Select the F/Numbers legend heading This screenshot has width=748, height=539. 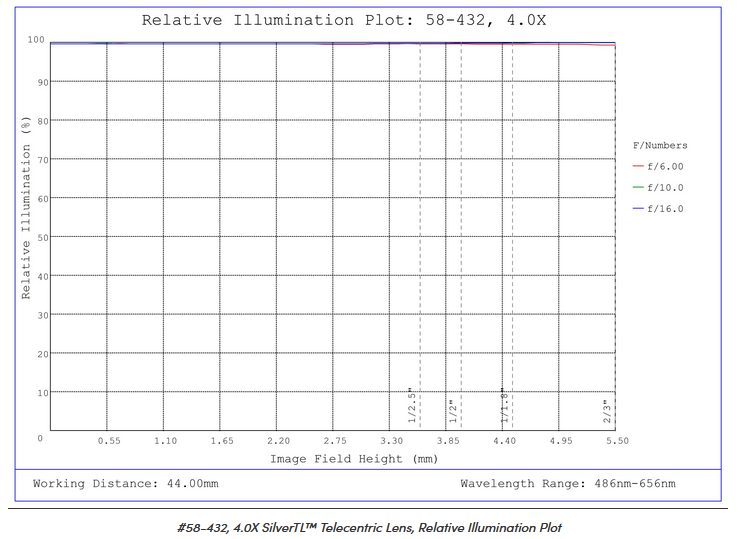(660, 146)
